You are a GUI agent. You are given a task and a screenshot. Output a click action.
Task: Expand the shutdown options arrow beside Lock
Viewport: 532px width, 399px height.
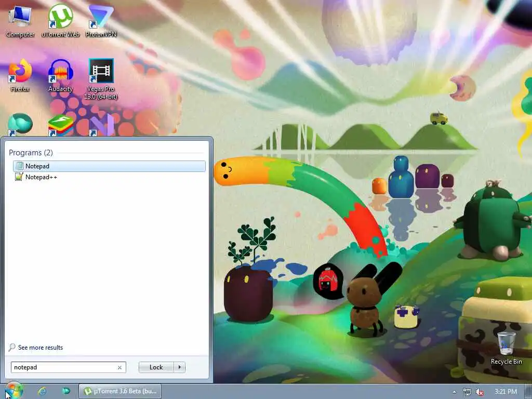point(179,367)
